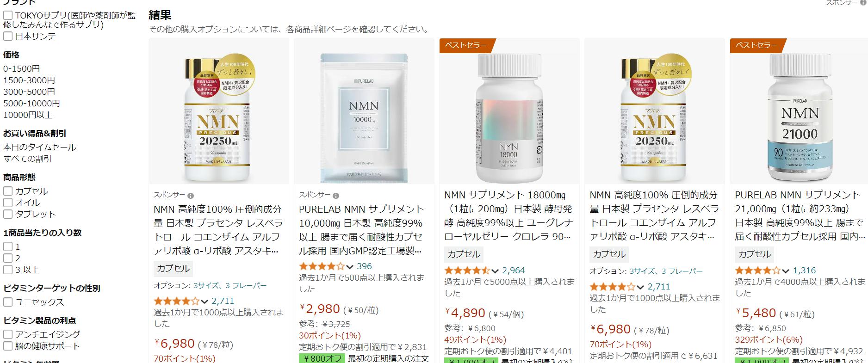868x363 pixels.
Task: Click the ¥800オフ coupon badge
Action: point(322,358)
